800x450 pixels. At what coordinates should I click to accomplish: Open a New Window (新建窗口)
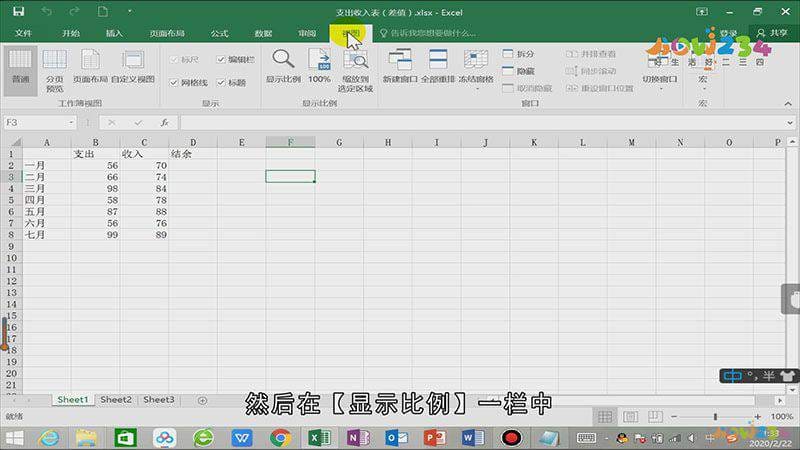[x=400, y=66]
